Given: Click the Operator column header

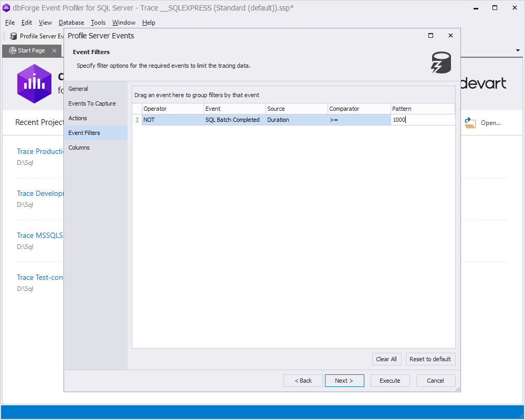Looking at the screenshot, I should 173,109.
